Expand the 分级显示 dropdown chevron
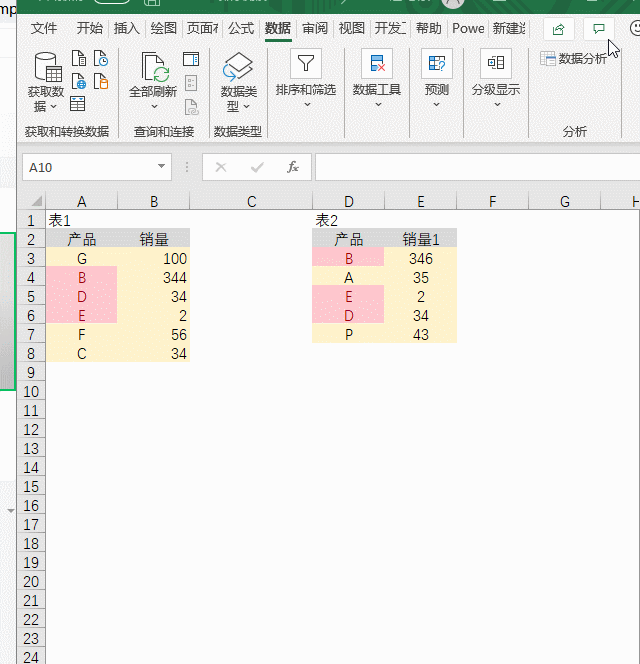This screenshot has height=664, width=640. click(498, 105)
